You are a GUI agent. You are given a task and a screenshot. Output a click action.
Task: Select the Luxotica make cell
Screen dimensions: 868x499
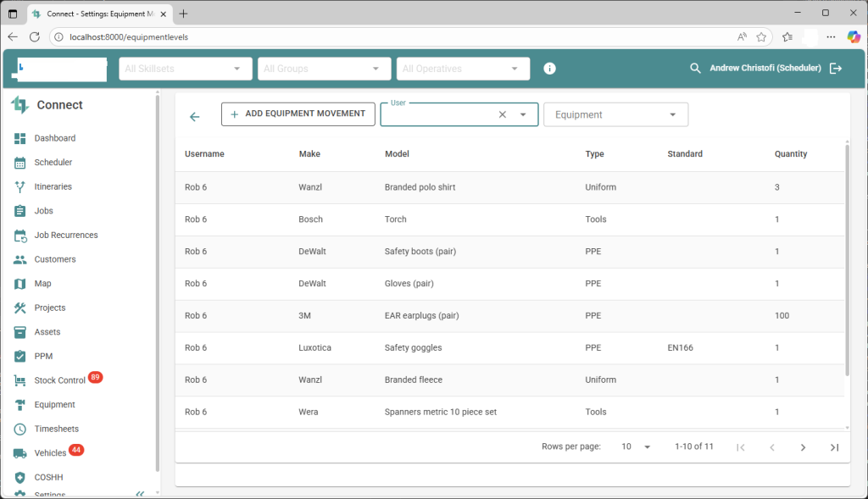[315, 347]
